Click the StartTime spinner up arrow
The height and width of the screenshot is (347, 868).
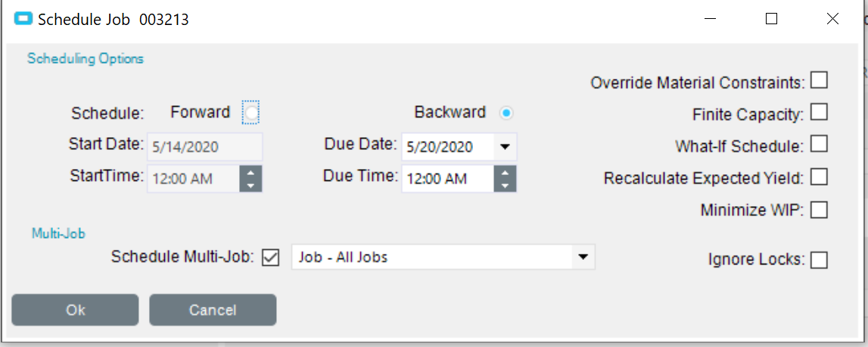[250, 172]
